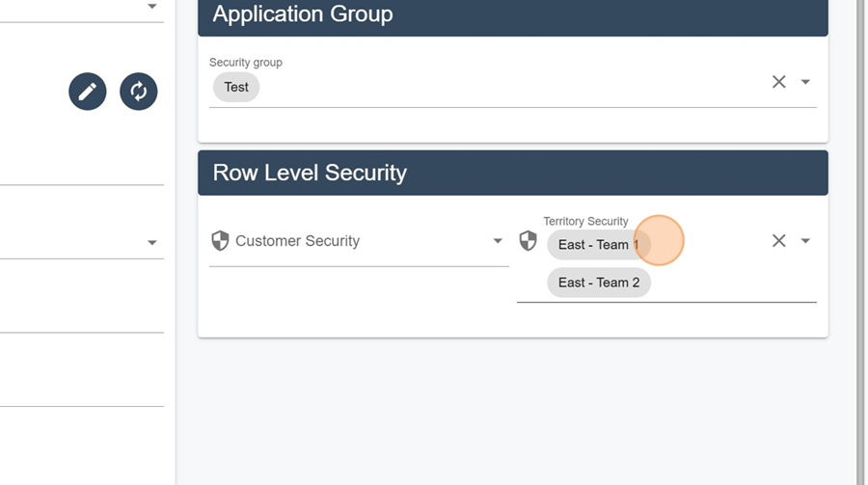Click the shield icon beside Customer Security
The height and width of the screenshot is (485, 868).
[x=220, y=241]
